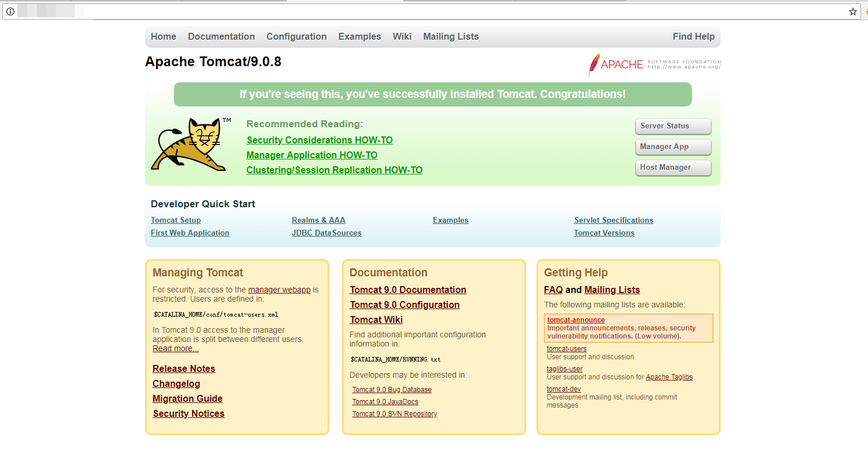Image resolution: width=868 pixels, height=464 pixels.
Task: Click the Read more... link
Action: pyautogui.click(x=176, y=349)
